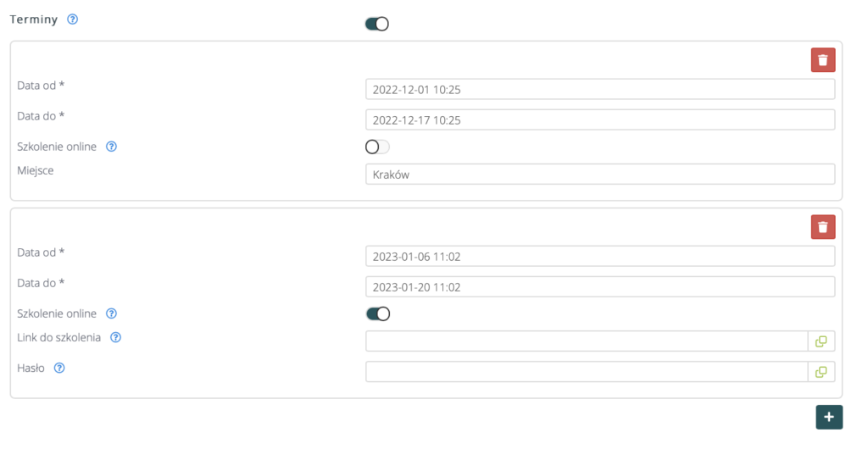Click the Data do field showing 2022-12-17
The image size is (868, 449).
click(599, 120)
